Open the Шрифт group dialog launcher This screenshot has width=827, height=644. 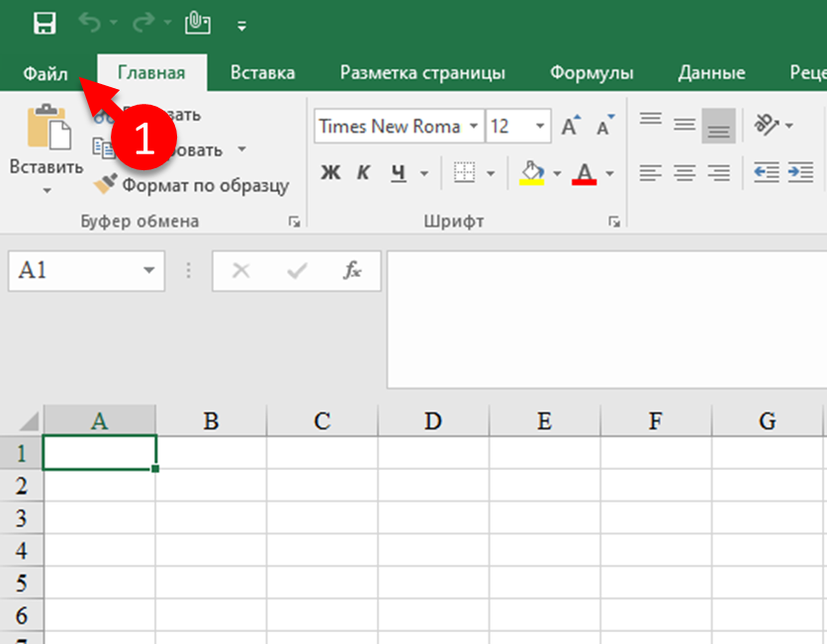coord(614,222)
